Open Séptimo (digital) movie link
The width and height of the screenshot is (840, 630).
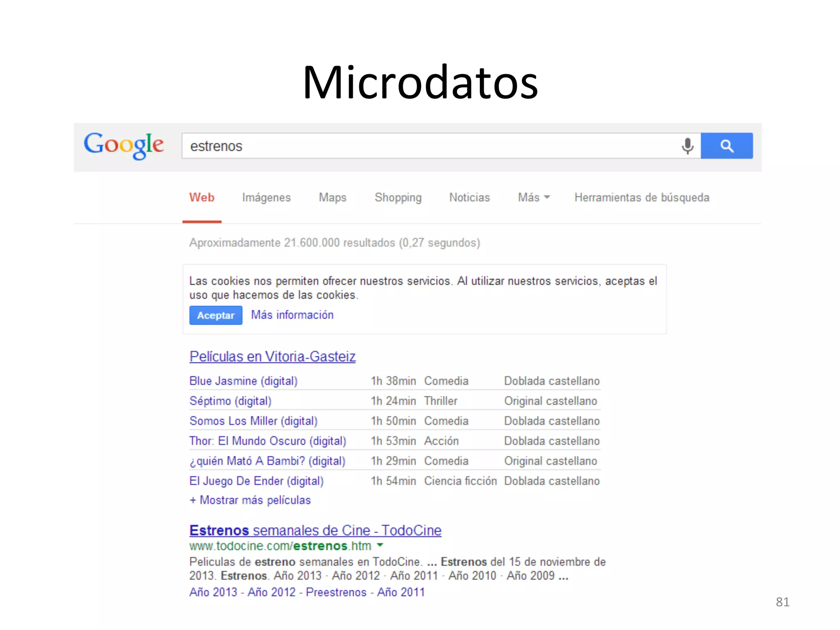[231, 401]
